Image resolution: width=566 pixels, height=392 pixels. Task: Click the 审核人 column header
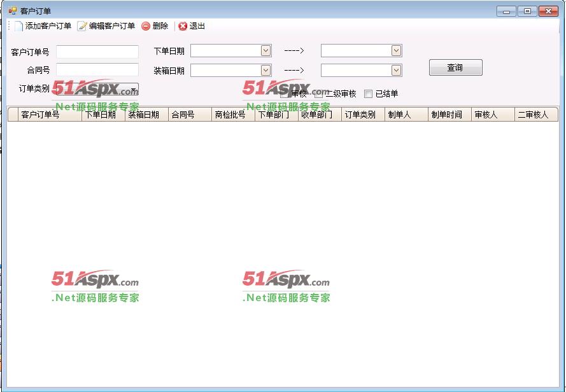(493, 115)
